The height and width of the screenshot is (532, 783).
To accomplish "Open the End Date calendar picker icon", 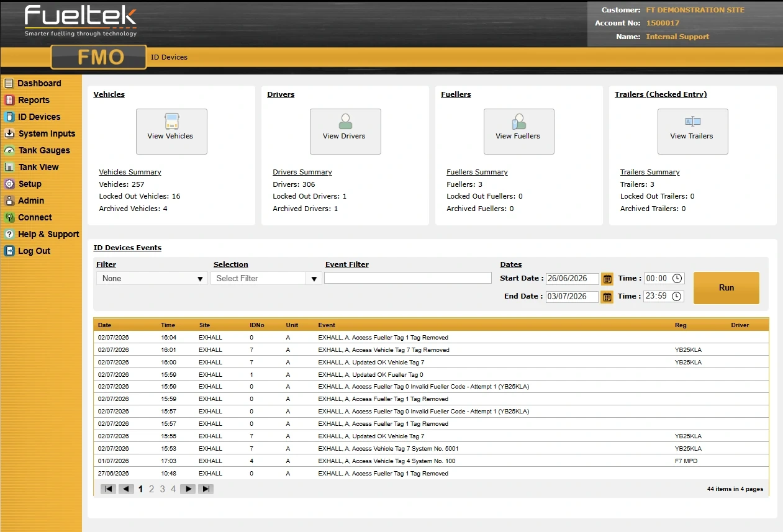I will click(607, 297).
